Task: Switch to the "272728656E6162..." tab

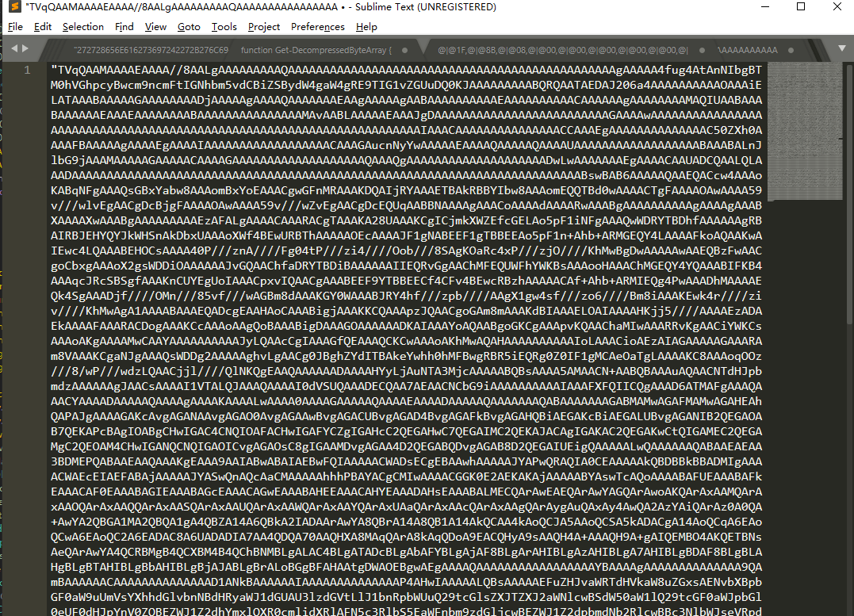Action: (151, 50)
